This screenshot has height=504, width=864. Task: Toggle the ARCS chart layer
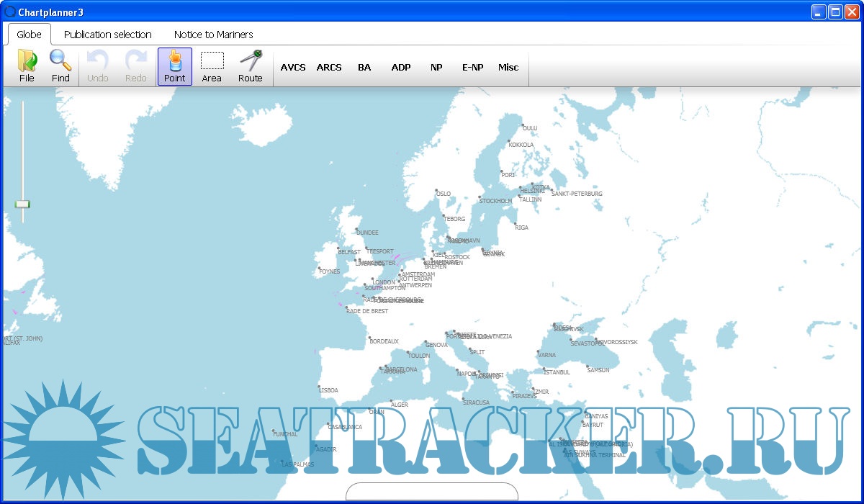(x=329, y=67)
